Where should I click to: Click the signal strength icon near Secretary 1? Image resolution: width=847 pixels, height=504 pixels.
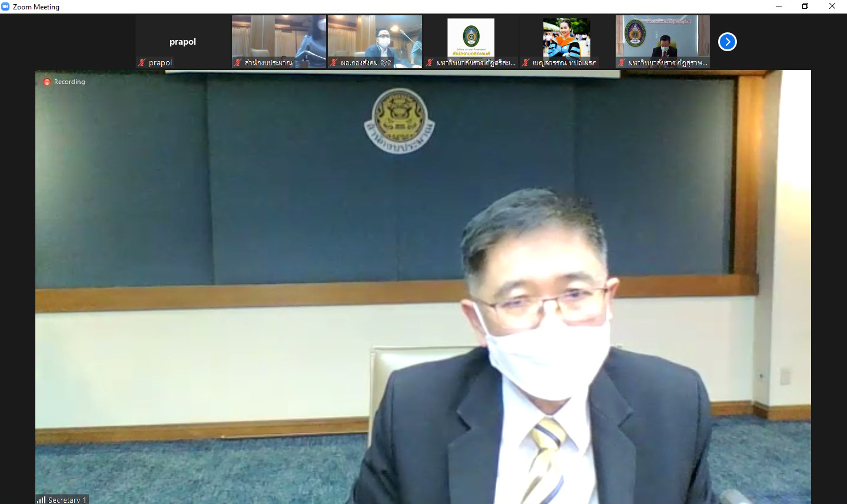pos(41,500)
